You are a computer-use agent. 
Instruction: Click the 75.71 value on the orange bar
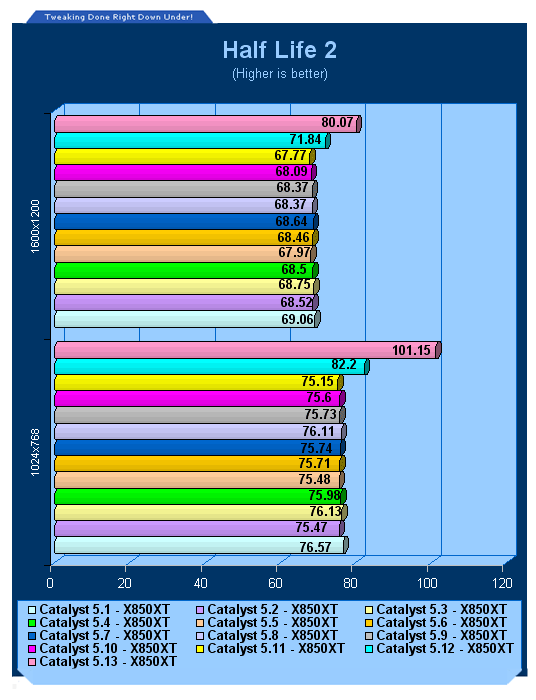coord(315,464)
